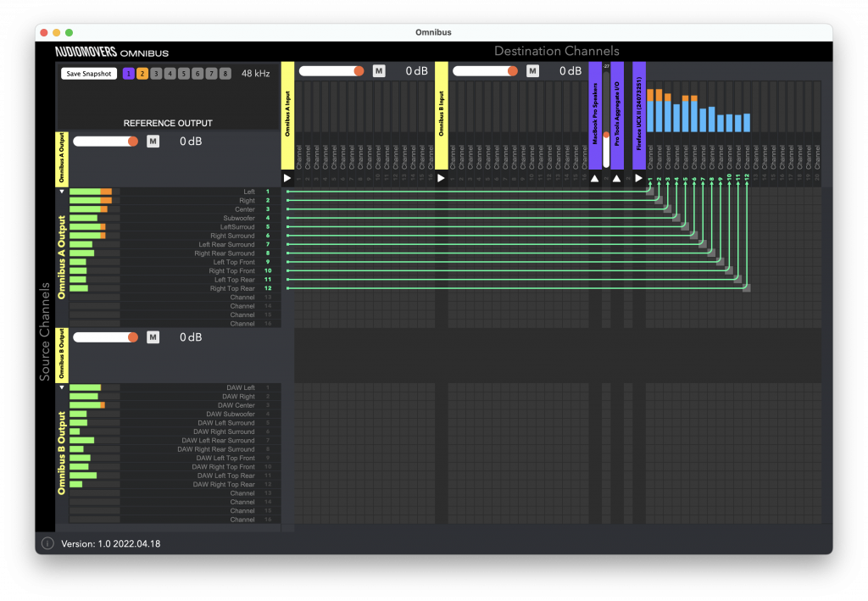Select the LeftSurround source channel row

point(175,227)
